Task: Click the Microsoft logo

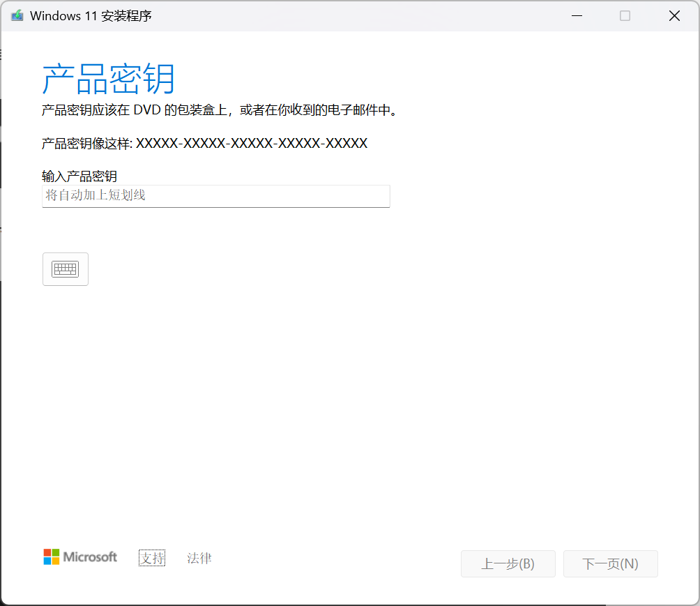Action: point(80,557)
